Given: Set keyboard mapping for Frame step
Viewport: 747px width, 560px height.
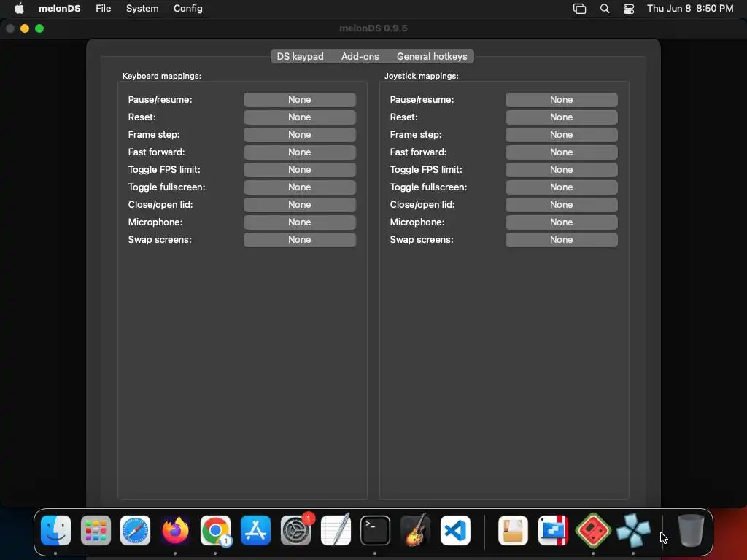Looking at the screenshot, I should (300, 135).
